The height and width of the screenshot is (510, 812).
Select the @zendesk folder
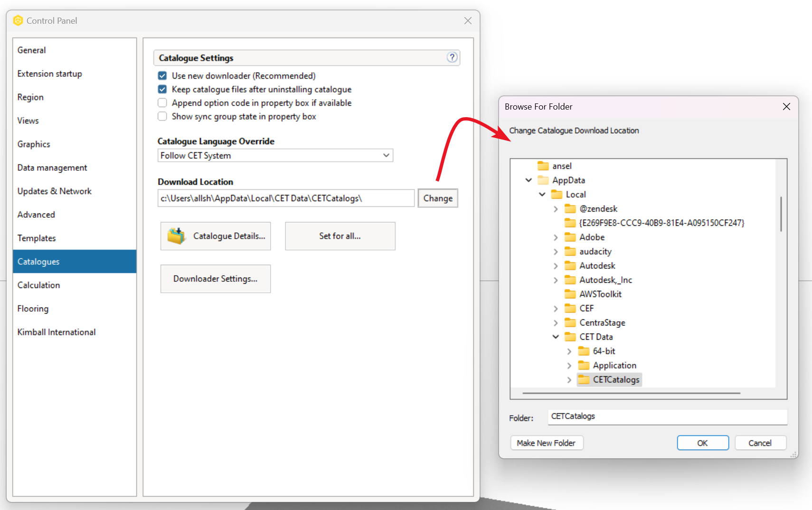point(598,208)
